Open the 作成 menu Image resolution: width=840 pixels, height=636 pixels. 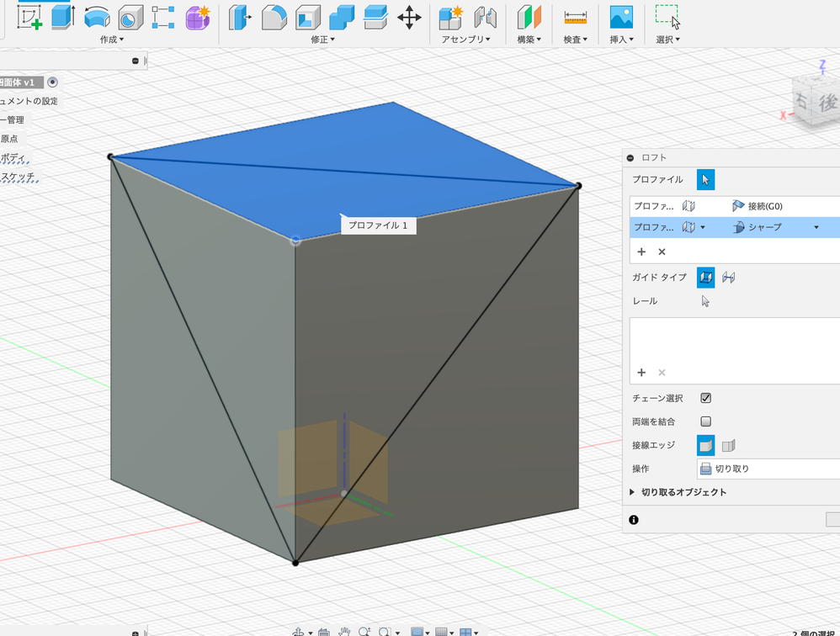[111, 40]
